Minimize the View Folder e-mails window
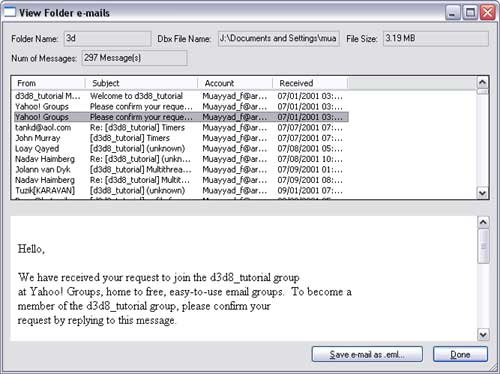The height and width of the screenshot is (374, 500). 453,13
